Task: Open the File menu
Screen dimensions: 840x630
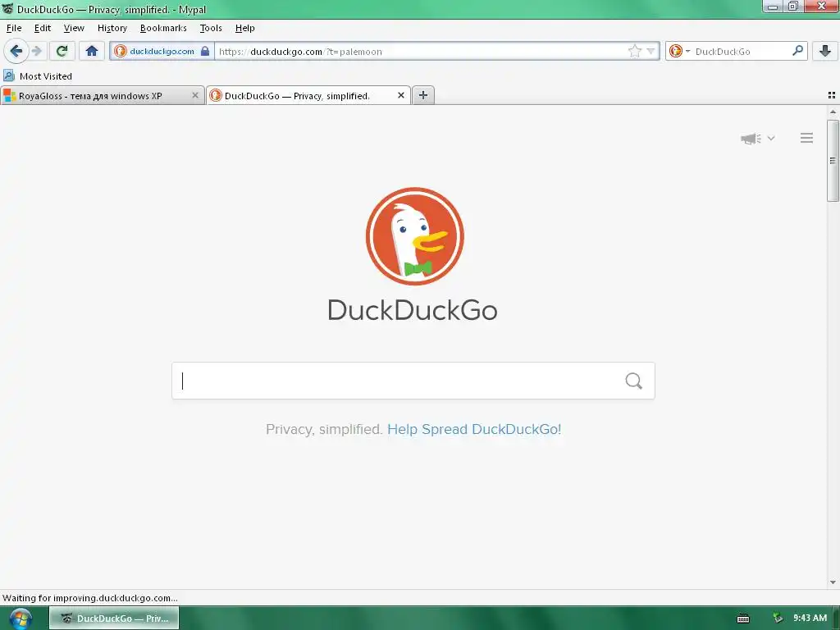Action: [14, 28]
